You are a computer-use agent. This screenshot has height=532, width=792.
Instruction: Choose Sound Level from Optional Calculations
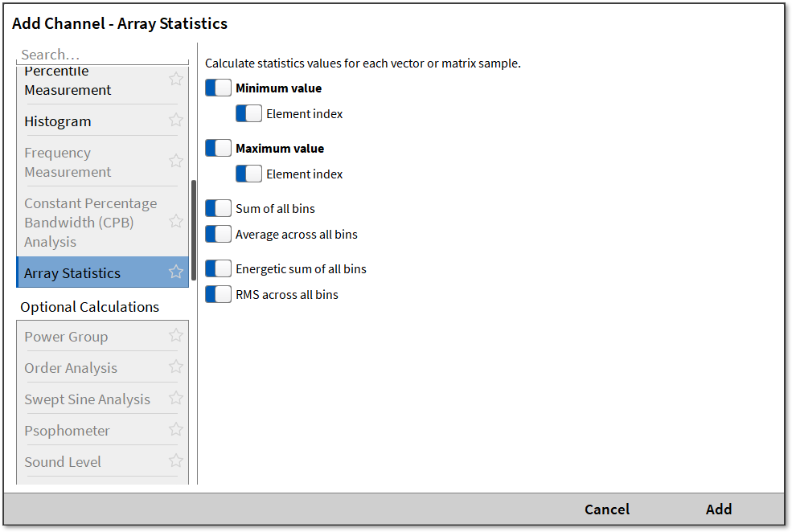[63, 462]
